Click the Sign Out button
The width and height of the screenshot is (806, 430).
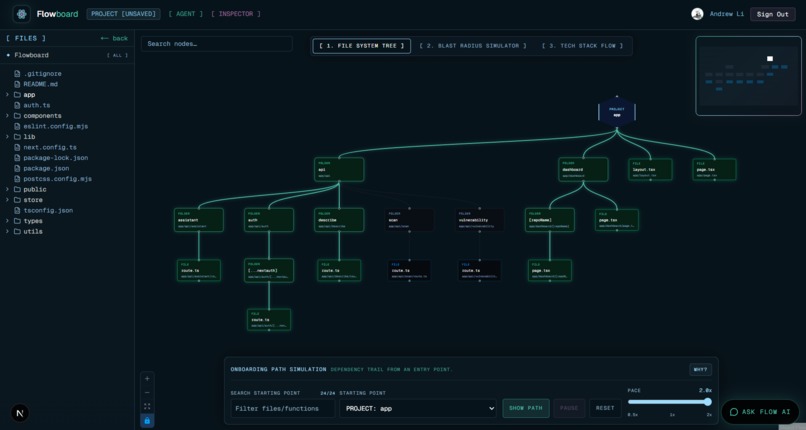pyautogui.click(x=772, y=14)
